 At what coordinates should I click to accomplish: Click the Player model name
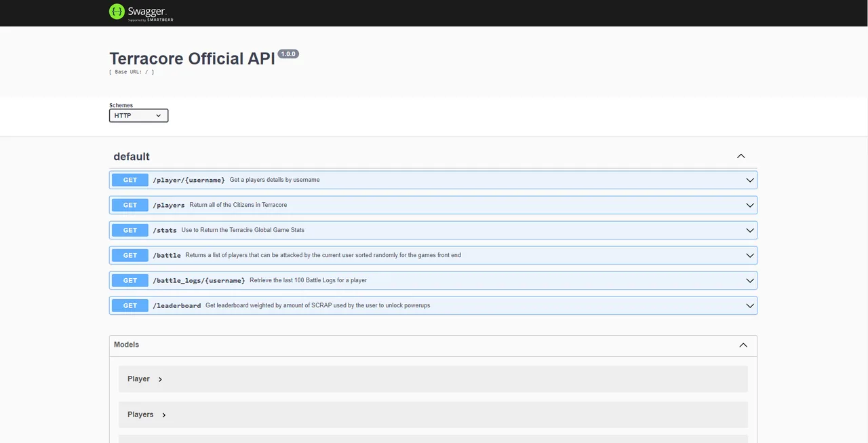coord(138,379)
